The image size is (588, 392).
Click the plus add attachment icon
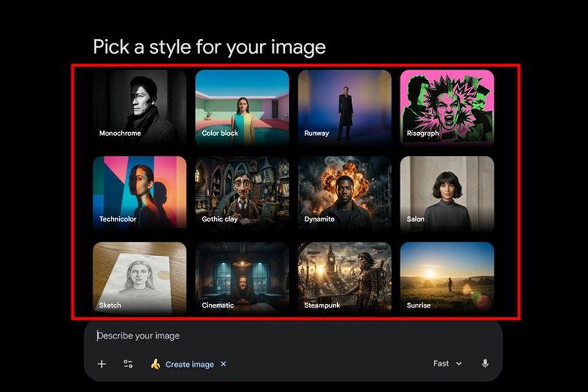pos(102,364)
